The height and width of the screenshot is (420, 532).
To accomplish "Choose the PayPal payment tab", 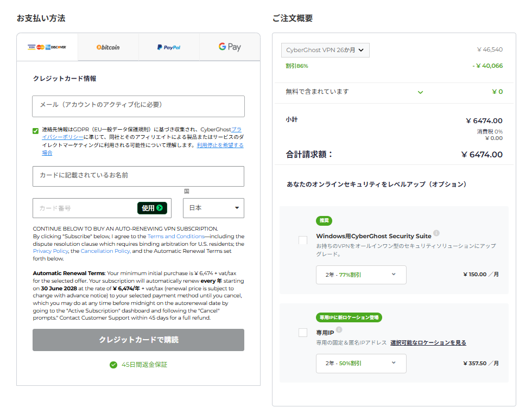I will tap(169, 47).
